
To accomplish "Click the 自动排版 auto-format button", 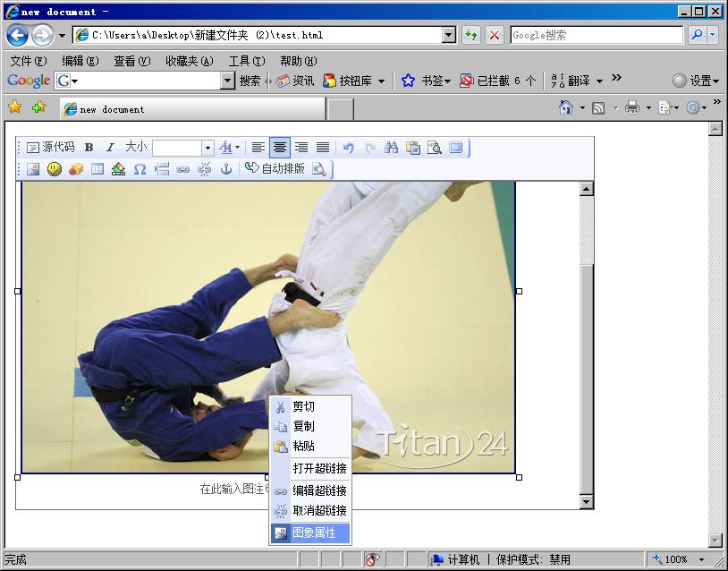I will click(275, 169).
